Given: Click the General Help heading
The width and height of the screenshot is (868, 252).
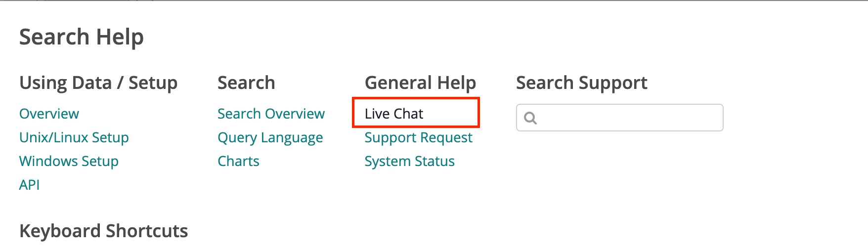Looking at the screenshot, I should (x=420, y=83).
